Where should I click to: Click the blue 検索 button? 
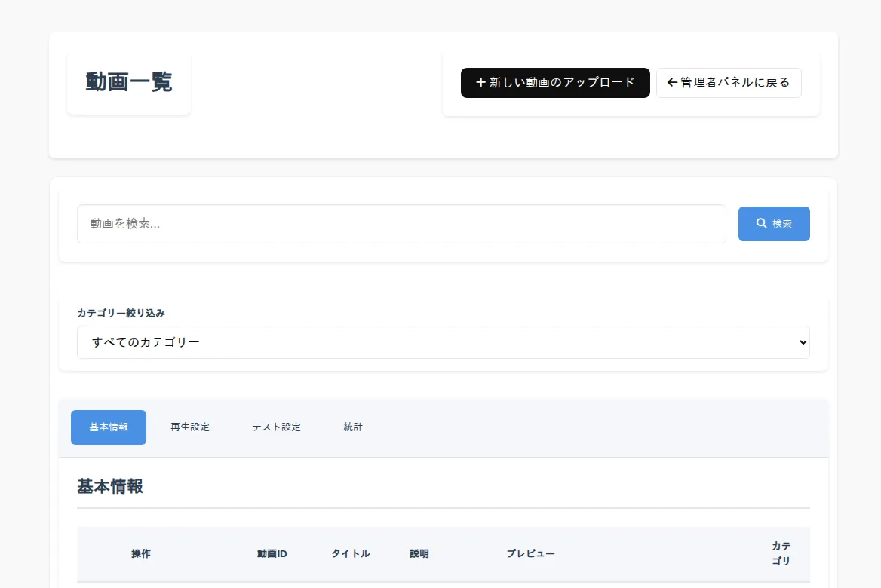click(774, 224)
